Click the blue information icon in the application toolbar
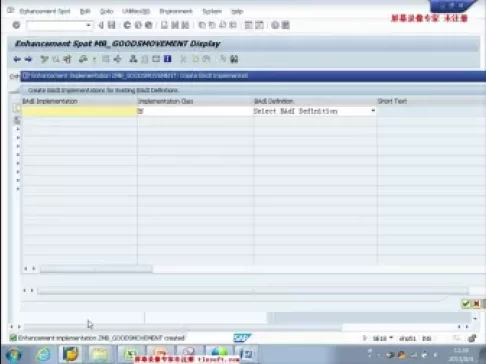This screenshot has height=364, width=486. 168,59
